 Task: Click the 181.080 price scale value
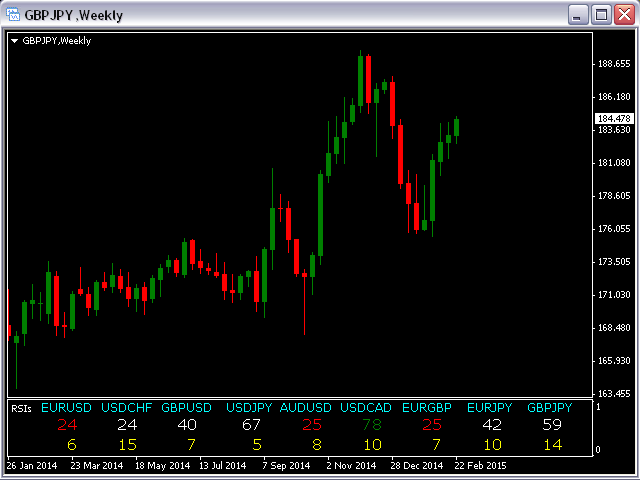click(614, 163)
